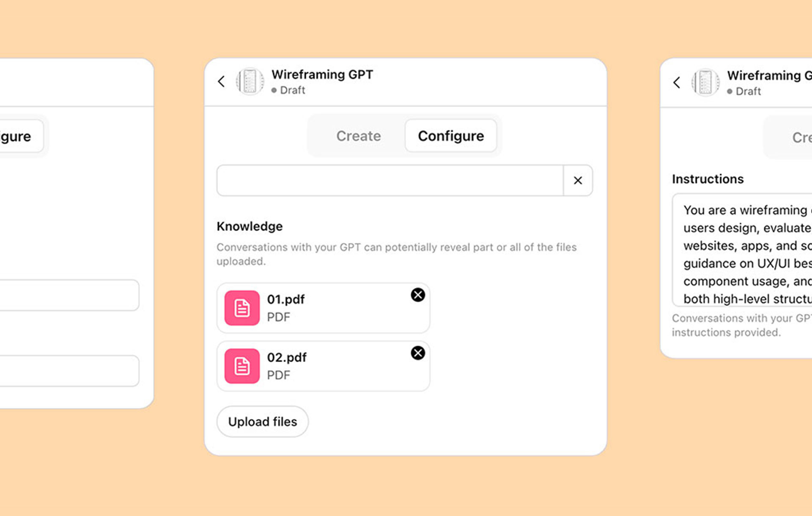Click the 01.pdf file name

(286, 299)
